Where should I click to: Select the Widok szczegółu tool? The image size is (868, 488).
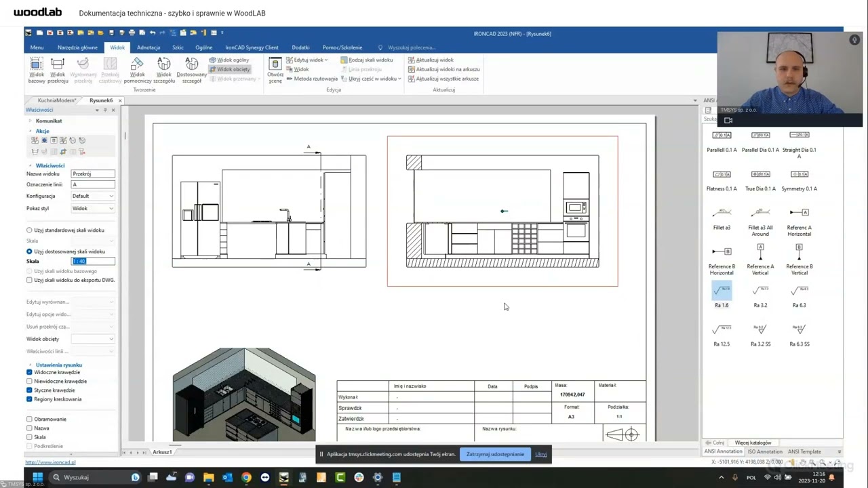pyautogui.click(x=164, y=70)
